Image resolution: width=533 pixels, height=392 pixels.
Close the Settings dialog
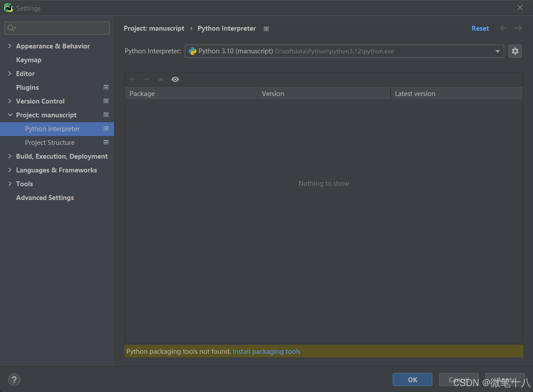pyautogui.click(x=520, y=8)
